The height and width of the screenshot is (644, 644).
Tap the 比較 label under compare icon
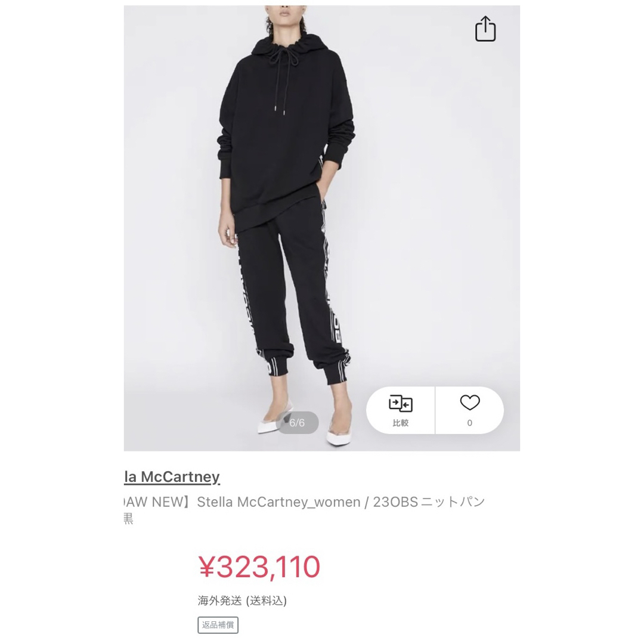[401, 423]
